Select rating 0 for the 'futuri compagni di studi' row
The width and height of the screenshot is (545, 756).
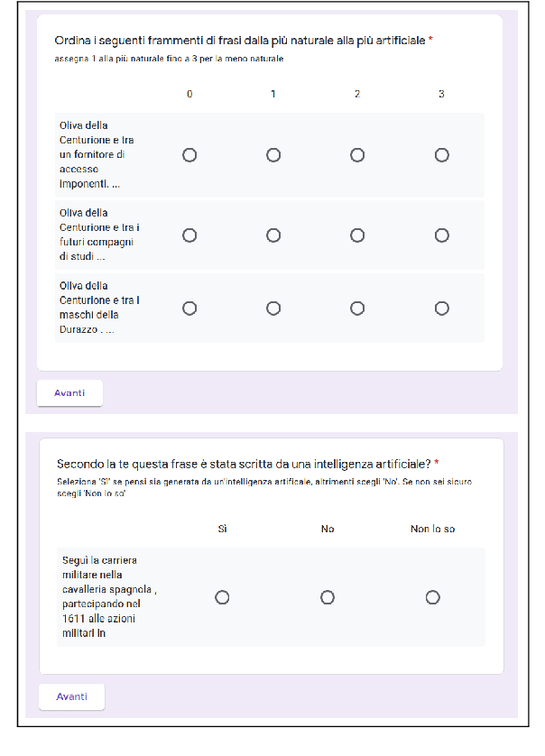point(189,235)
